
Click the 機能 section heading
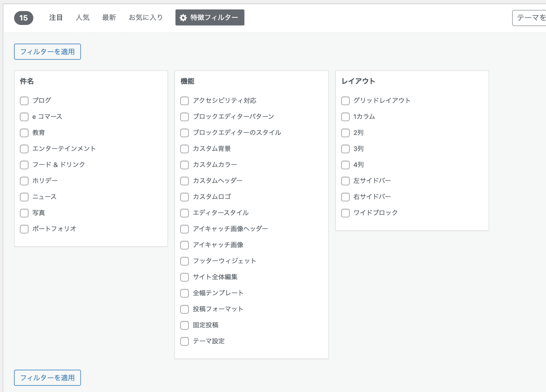187,82
